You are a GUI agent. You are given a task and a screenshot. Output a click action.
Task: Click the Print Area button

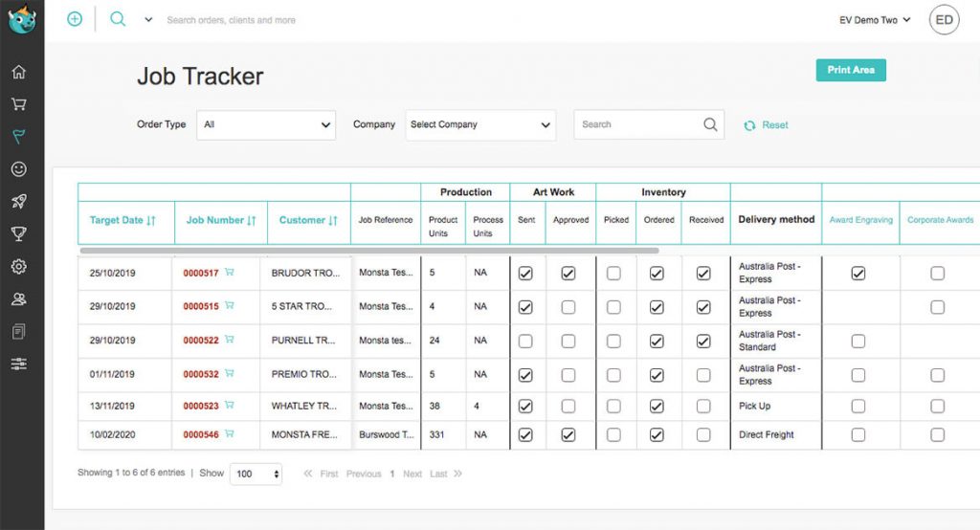point(851,70)
